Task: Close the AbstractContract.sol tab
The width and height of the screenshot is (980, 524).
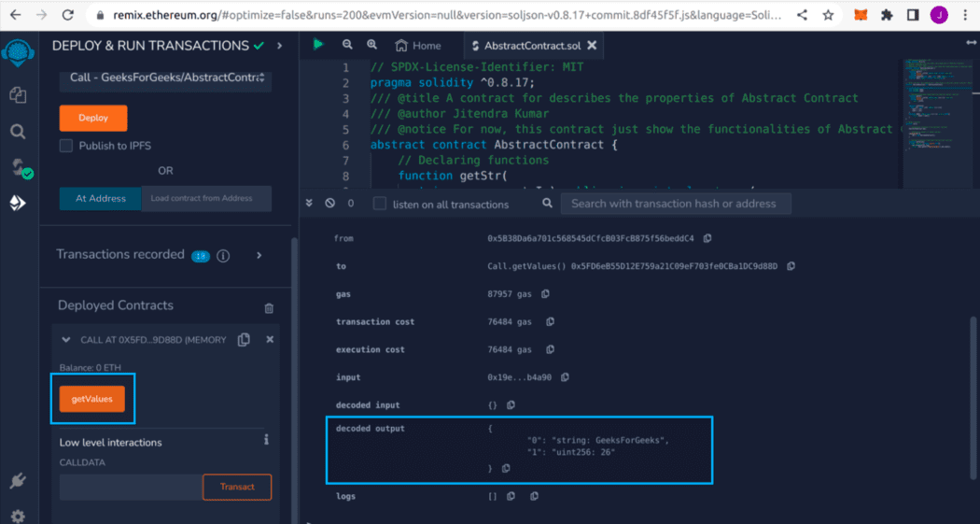Action: point(591,45)
